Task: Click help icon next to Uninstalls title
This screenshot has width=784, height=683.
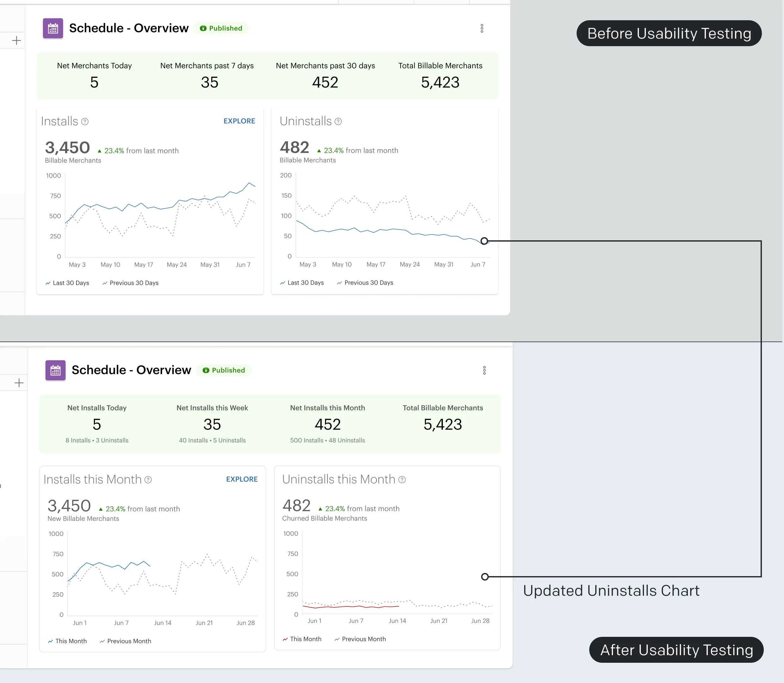Action: click(x=338, y=122)
